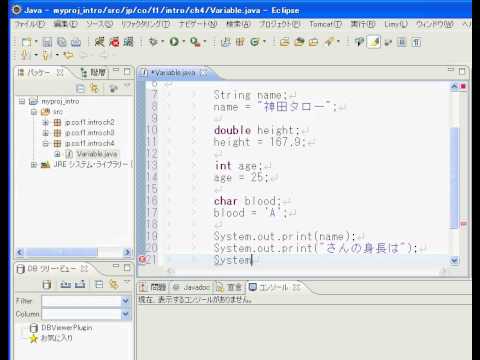
Task: Click the Collapse All icon in Package Explorer
Action: [x=80, y=88]
